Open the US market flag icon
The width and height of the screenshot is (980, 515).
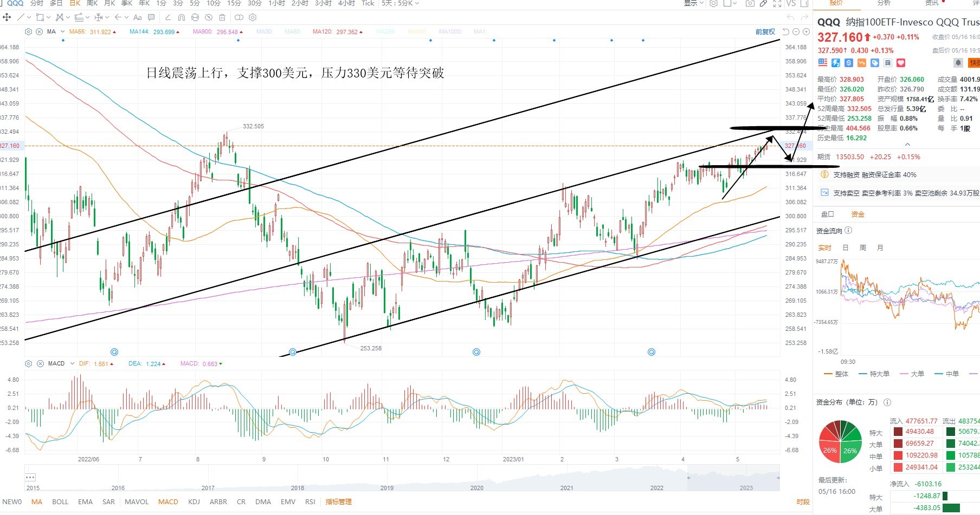pos(823,63)
